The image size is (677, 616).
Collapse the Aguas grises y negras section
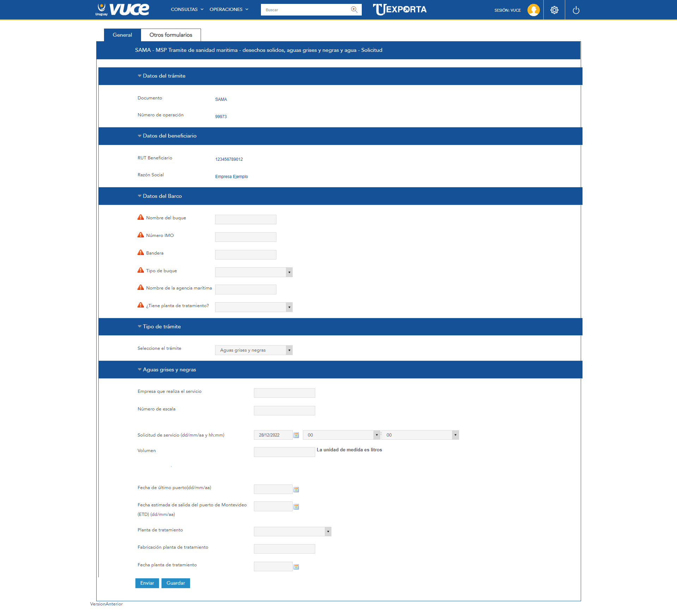coord(140,370)
